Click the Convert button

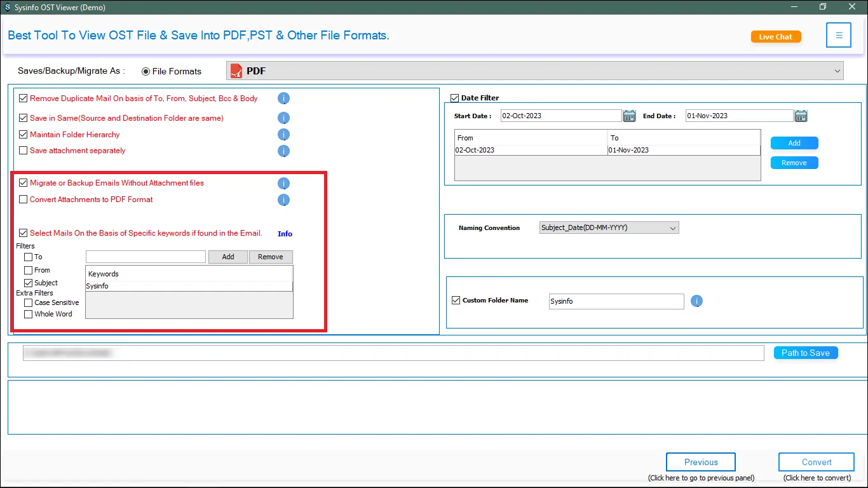point(816,462)
